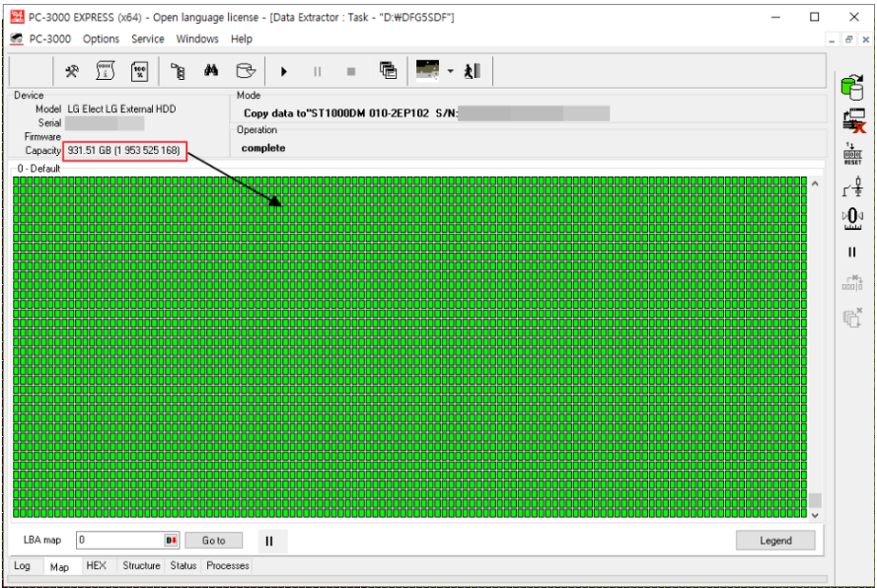The image size is (877, 588).
Task: Switch to the Structure tab
Action: (141, 565)
